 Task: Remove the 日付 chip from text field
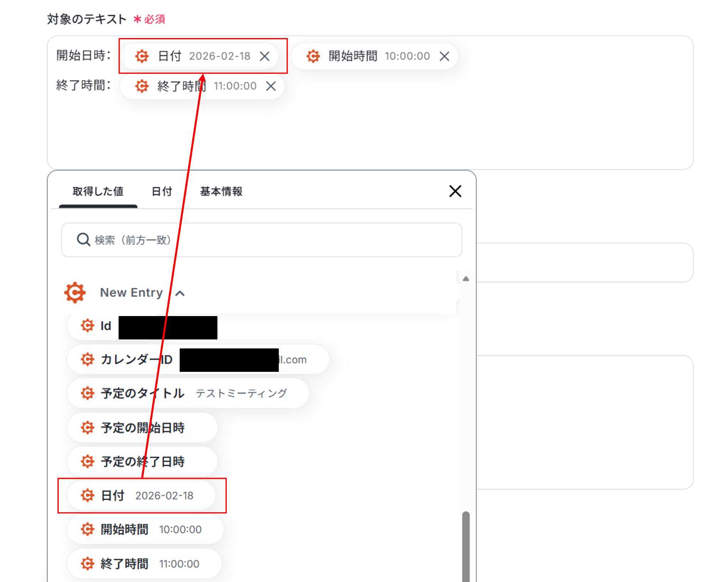coord(264,56)
